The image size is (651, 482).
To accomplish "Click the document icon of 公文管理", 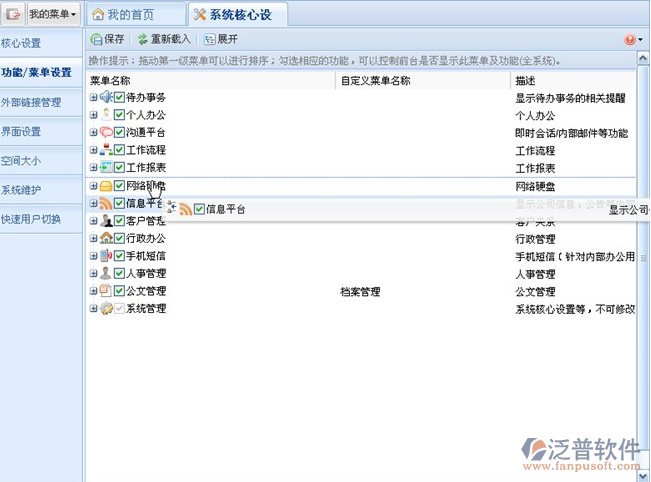I will coord(106,291).
